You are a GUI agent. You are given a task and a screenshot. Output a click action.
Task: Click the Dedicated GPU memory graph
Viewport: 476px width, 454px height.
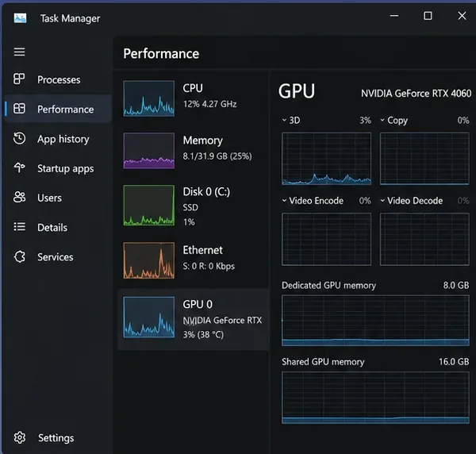[x=375, y=321]
